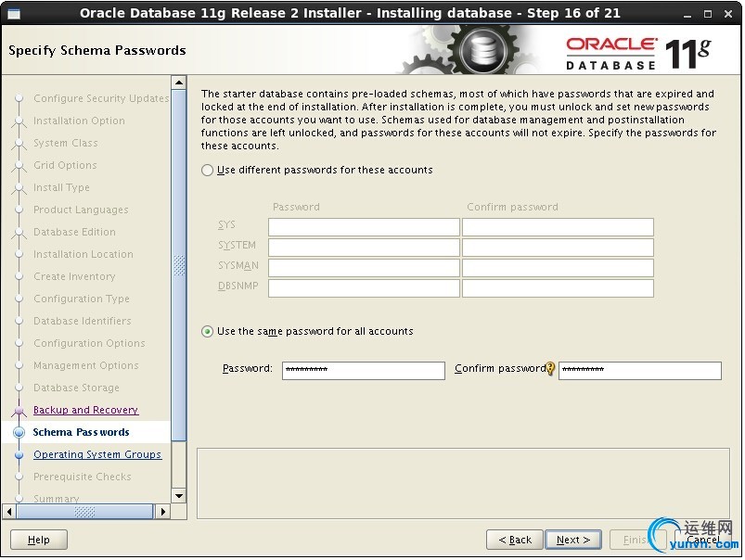Click the Next button
The height and width of the screenshot is (560, 745).
pos(573,540)
